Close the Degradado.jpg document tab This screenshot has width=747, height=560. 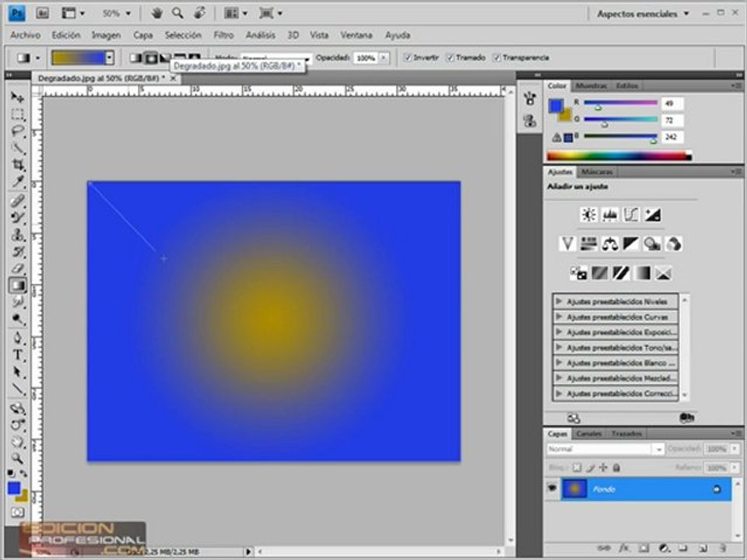tap(174, 78)
